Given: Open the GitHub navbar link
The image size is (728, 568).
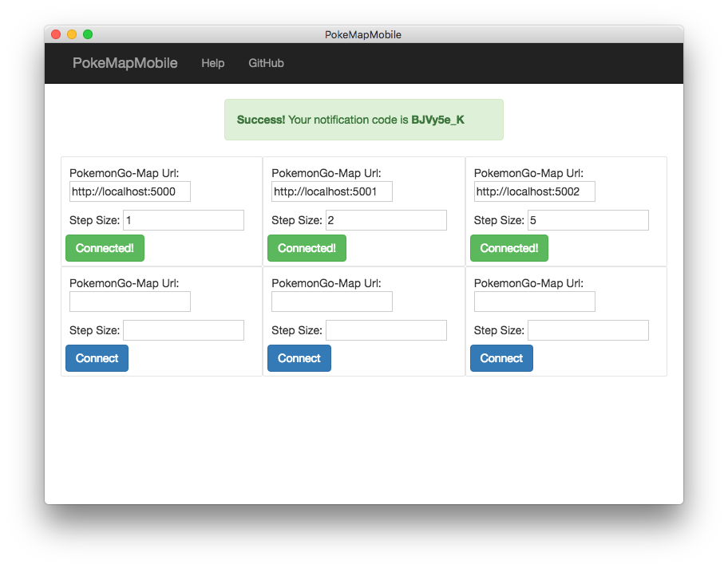Looking at the screenshot, I should coord(266,63).
